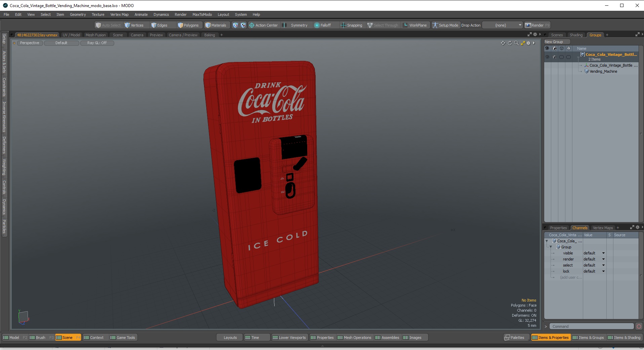Open gear settings above the viewport right
This screenshot has height=350, width=644.
pos(535,35)
